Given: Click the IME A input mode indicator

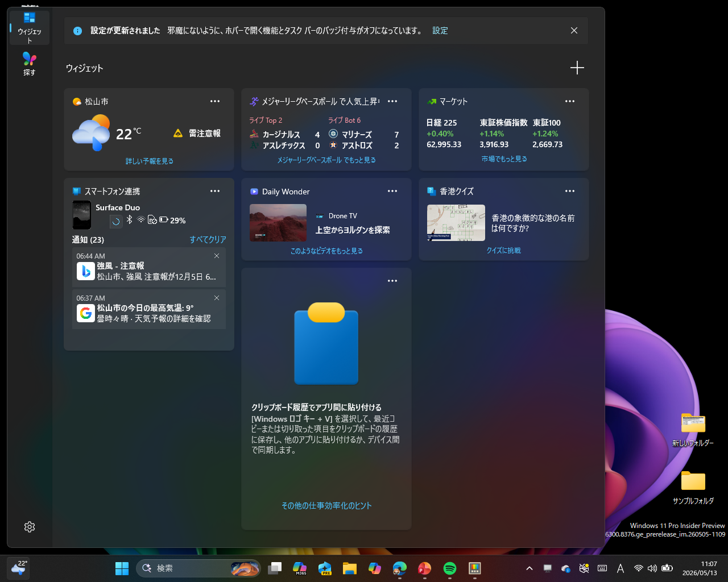Looking at the screenshot, I should (621, 568).
